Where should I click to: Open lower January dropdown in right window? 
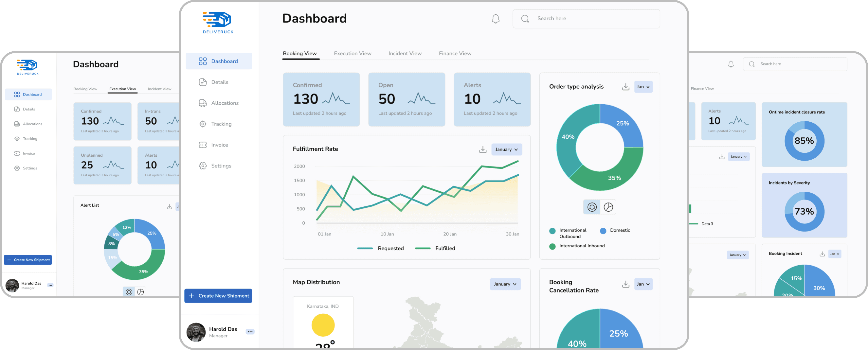point(737,255)
